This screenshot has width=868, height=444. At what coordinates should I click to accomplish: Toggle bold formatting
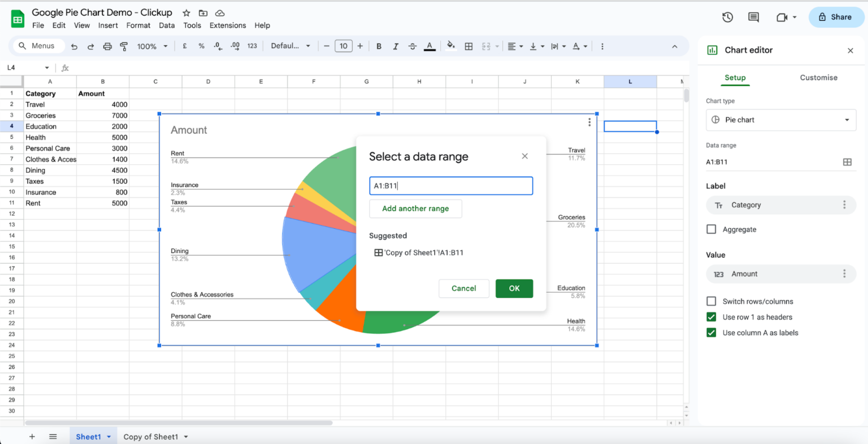379,46
